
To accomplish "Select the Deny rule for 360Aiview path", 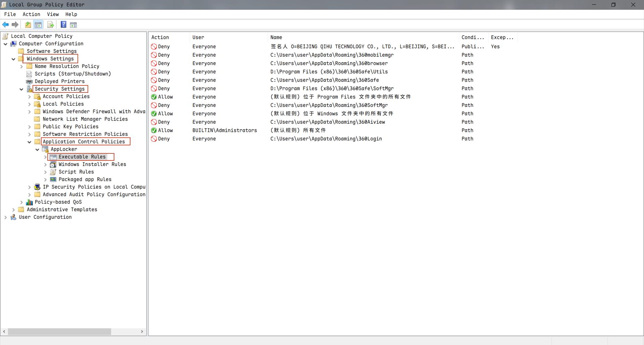I will point(333,122).
